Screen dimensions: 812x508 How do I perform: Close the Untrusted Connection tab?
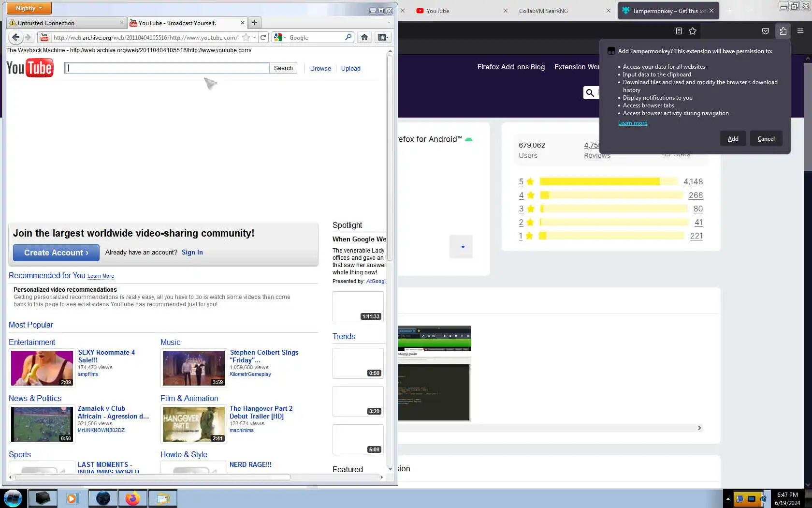122,23
